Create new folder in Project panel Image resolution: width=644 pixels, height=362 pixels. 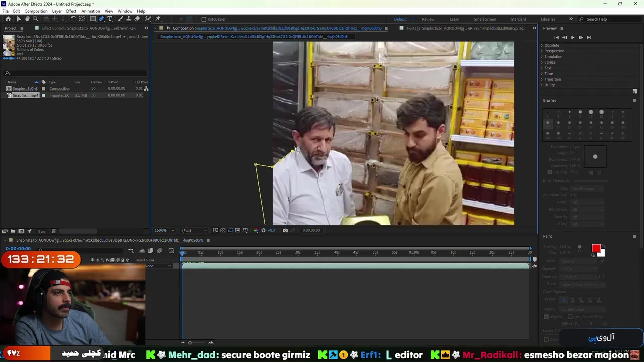(13, 231)
